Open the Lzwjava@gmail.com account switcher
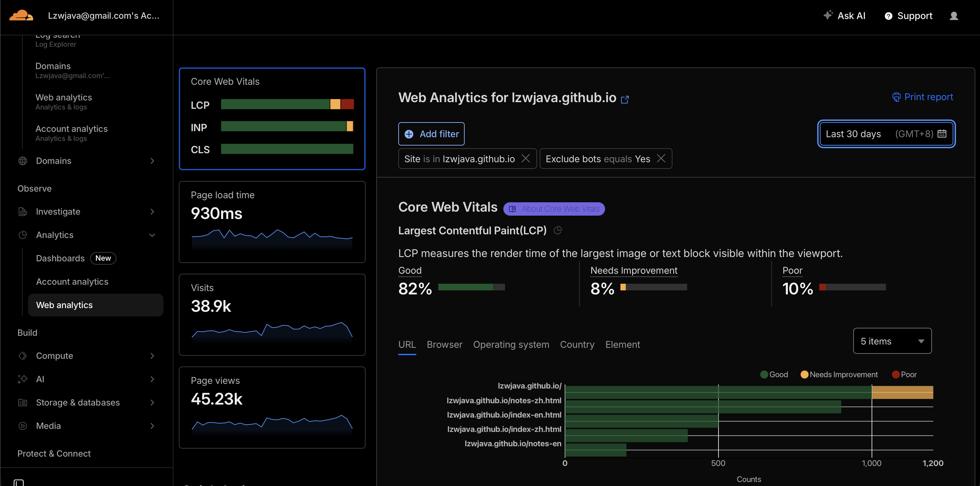 click(x=103, y=16)
